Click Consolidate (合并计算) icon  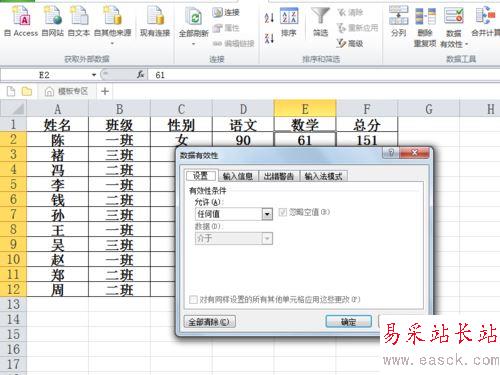[486, 22]
